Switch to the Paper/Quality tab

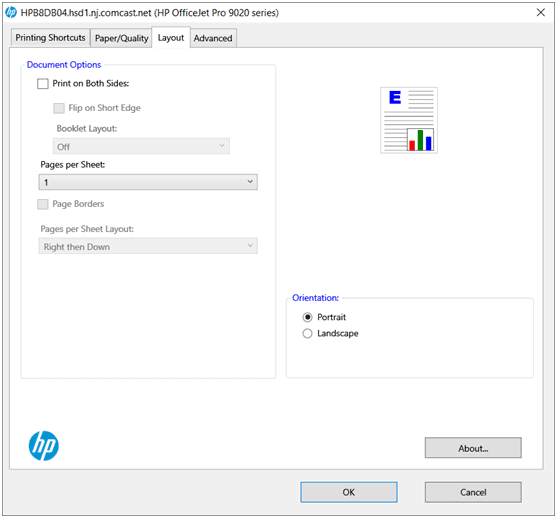coord(121,38)
